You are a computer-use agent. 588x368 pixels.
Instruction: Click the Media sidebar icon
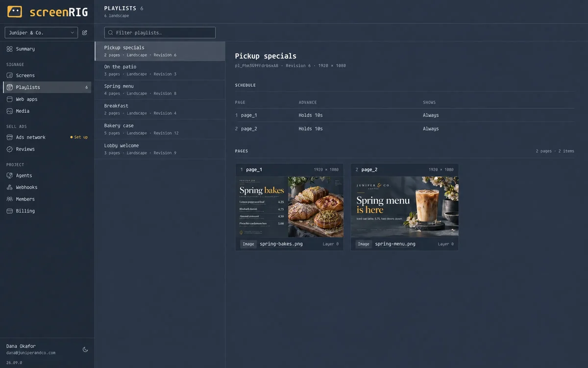[x=10, y=111]
